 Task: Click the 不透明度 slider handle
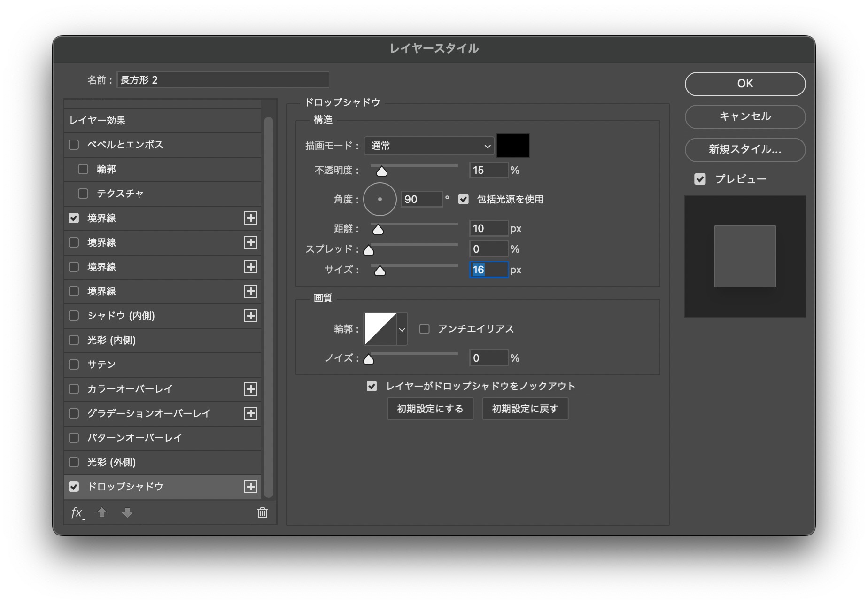(x=382, y=171)
